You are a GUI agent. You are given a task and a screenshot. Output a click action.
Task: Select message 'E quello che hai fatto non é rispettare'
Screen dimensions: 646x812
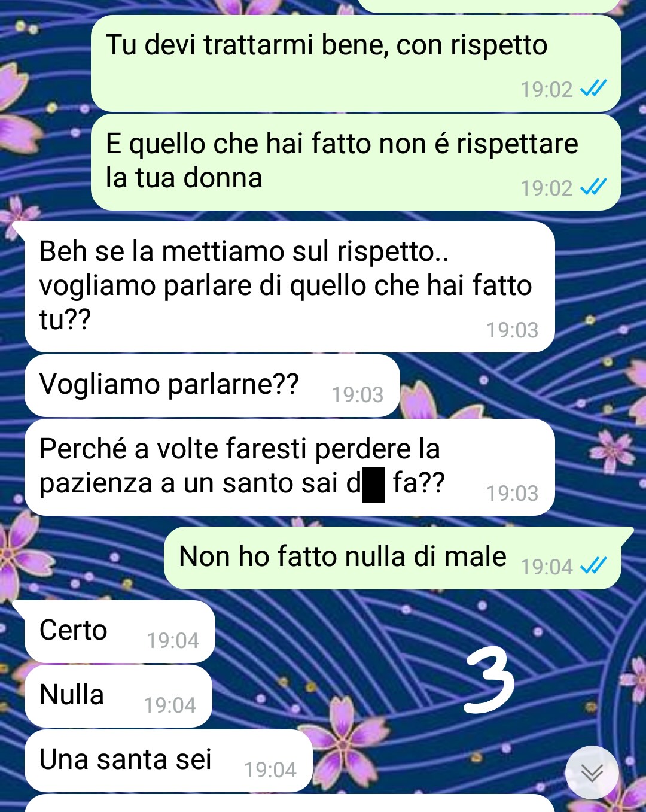tap(356, 162)
